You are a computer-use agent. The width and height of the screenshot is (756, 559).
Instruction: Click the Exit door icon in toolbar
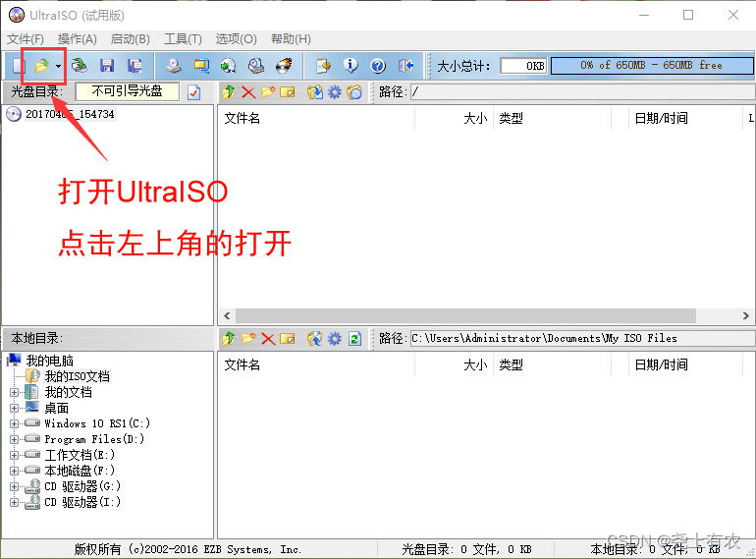point(405,65)
